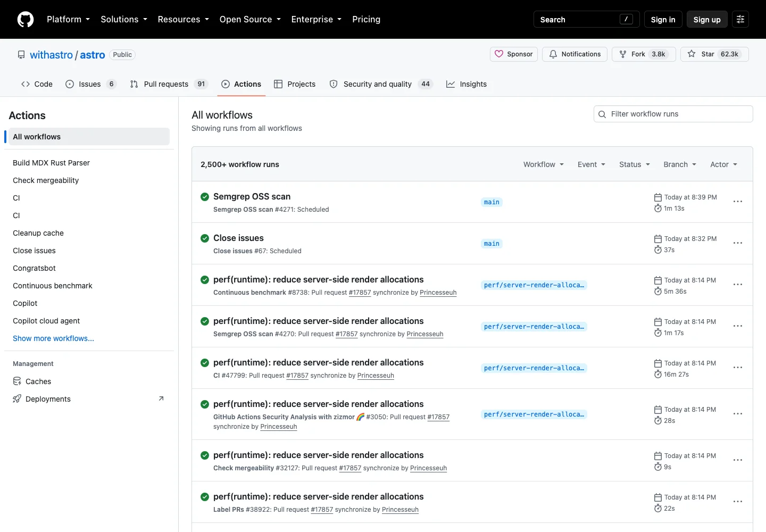This screenshot has width=766, height=532.
Task: Expand the Enterprise menu
Action: [x=317, y=19]
